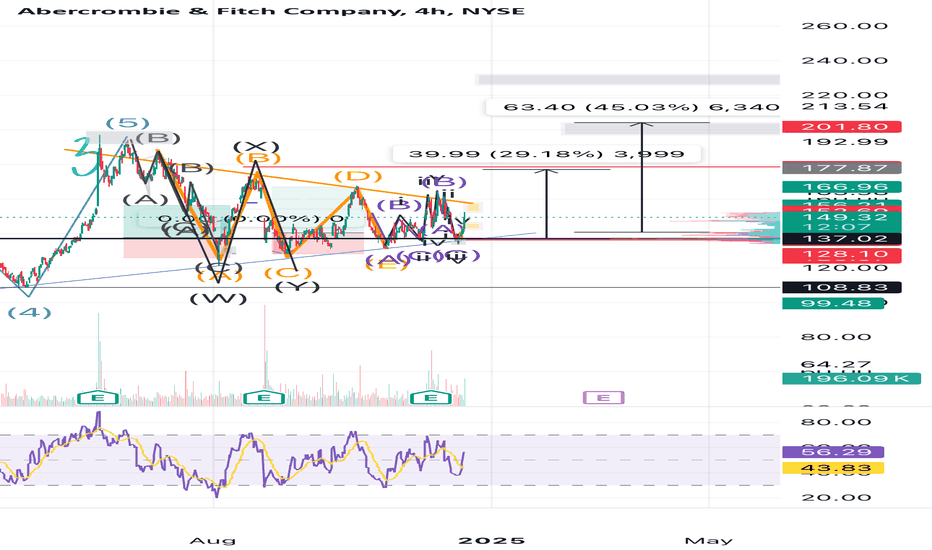The height and width of the screenshot is (550, 932).
Task: Click the 260.00 price scale label
Action: [x=845, y=26]
